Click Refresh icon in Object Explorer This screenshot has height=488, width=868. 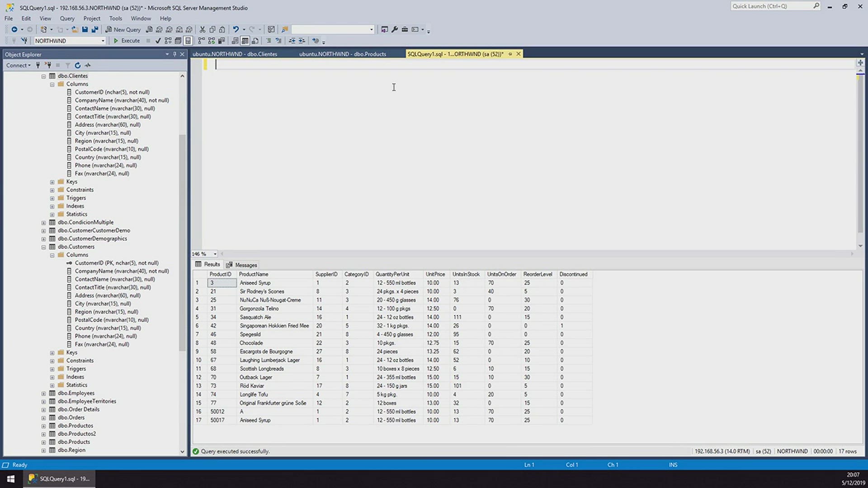78,66
